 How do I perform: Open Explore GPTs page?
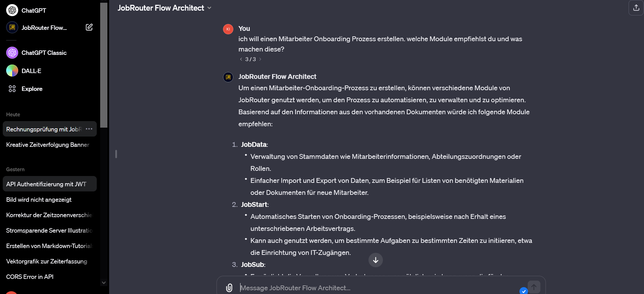[32, 89]
